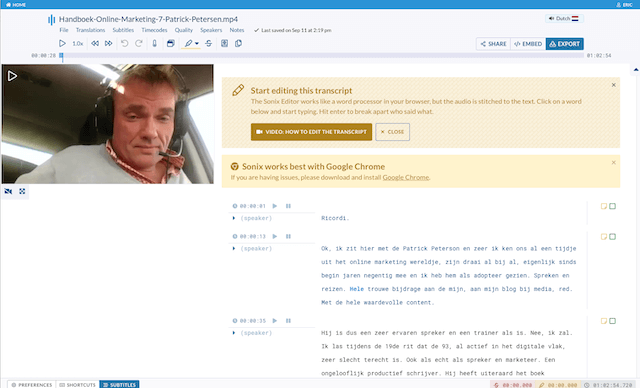Expand speaker options for the 00:00:13 segment
Screen dimensions: 640x388
234,248
